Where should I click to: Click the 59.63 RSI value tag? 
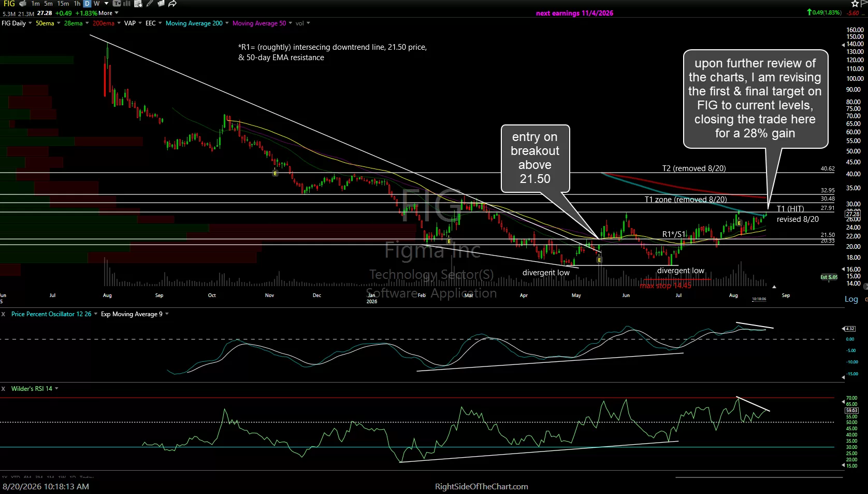click(x=851, y=411)
